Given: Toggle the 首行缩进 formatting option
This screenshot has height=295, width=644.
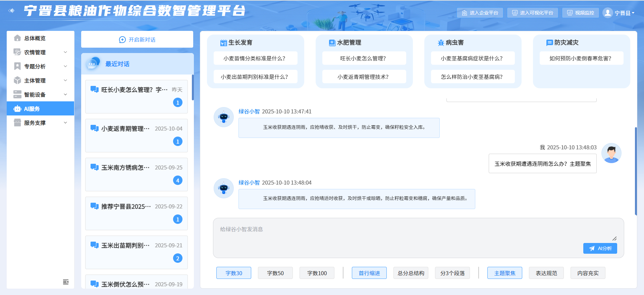Looking at the screenshot, I should click(x=369, y=273).
